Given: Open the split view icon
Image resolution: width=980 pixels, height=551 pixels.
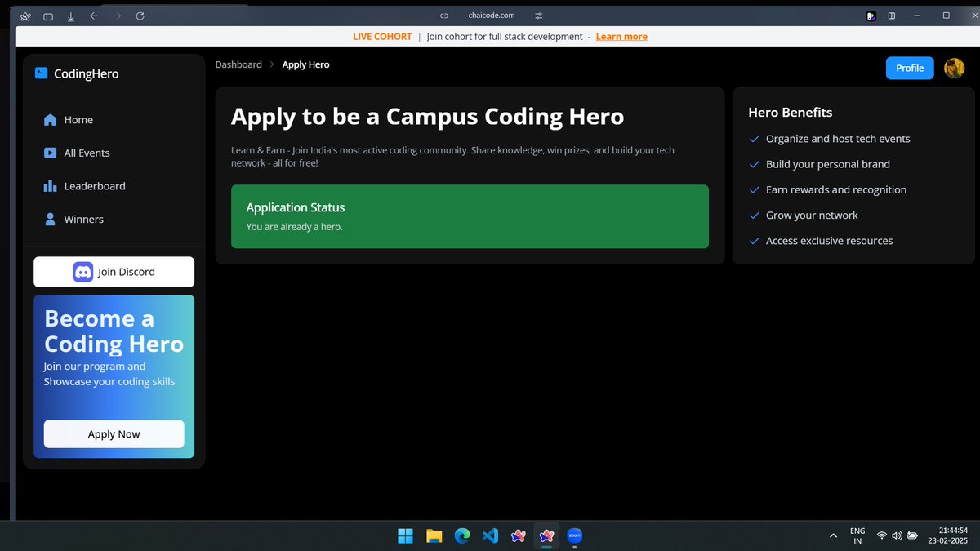Looking at the screenshot, I should (892, 16).
